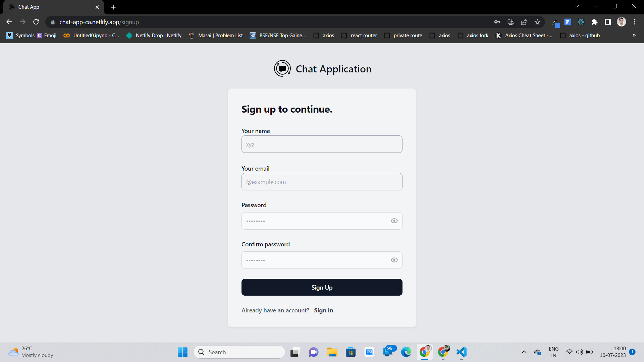Click the Sign in link
Viewport: 644px width, 362px height.
(x=323, y=310)
